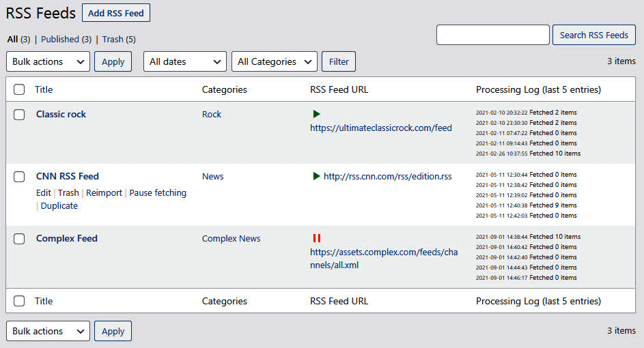Click the red pause icon for Complex Feed
Viewport: 644px width, 348px height.
[317, 238]
